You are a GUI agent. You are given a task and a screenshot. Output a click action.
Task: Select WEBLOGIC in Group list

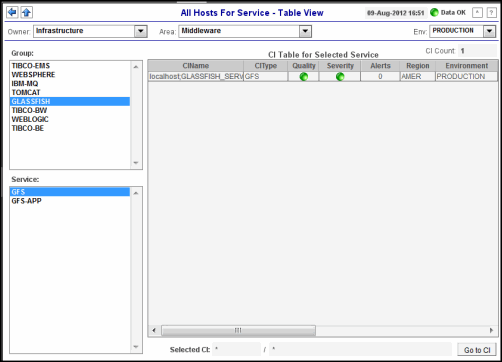point(70,119)
